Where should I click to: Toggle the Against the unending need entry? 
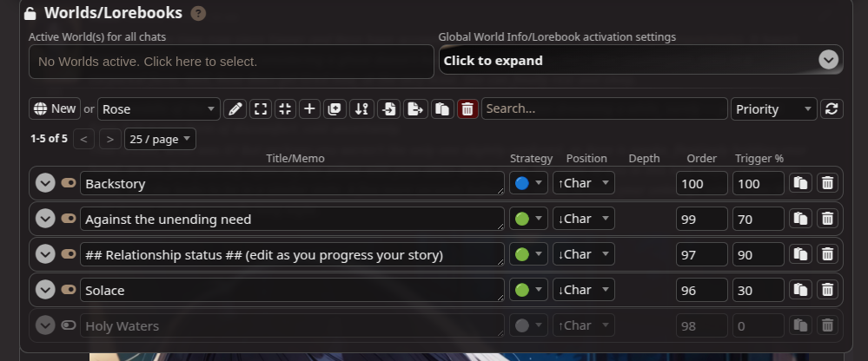[69, 219]
